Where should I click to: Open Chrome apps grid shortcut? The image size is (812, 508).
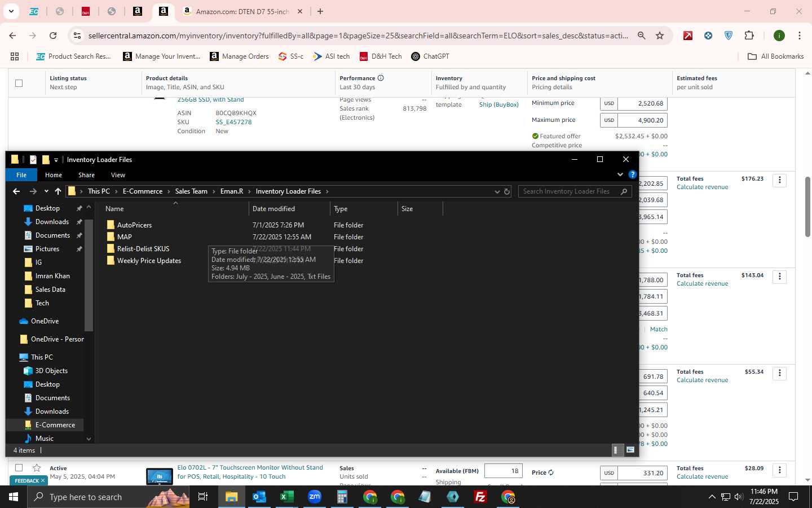point(15,56)
